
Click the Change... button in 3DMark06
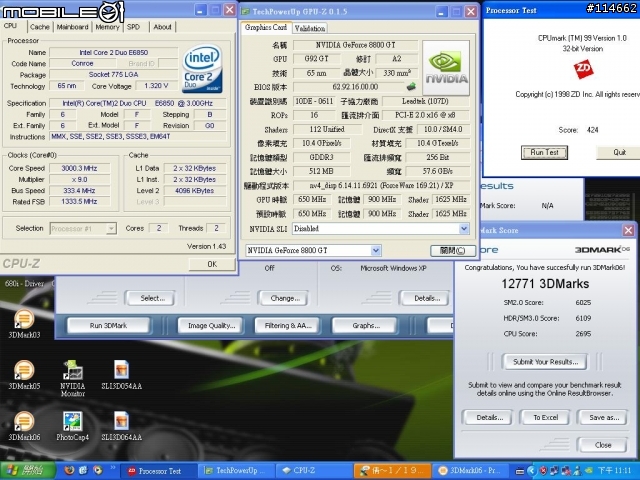point(283,298)
